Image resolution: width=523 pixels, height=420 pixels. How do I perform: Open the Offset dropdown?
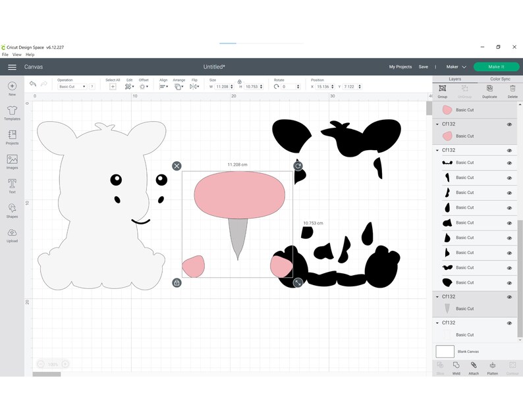(x=144, y=87)
